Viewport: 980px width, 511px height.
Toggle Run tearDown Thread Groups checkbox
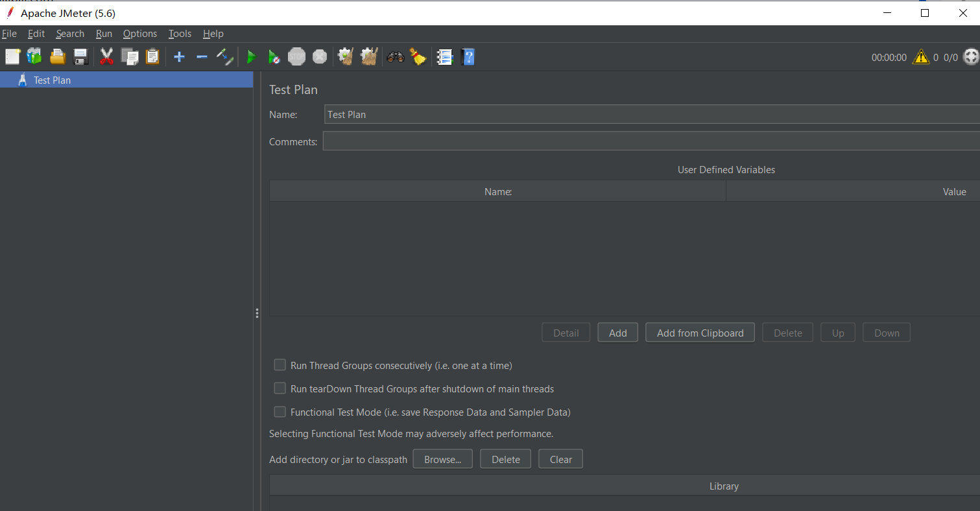(x=280, y=388)
